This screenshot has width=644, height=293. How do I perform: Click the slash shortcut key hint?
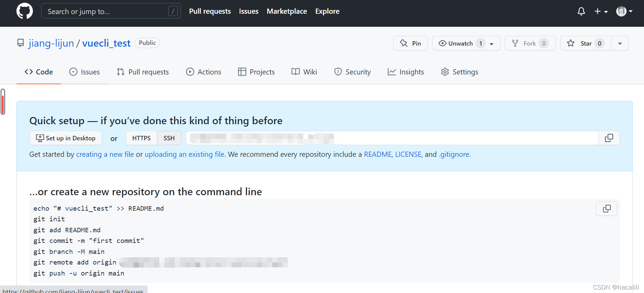point(173,11)
